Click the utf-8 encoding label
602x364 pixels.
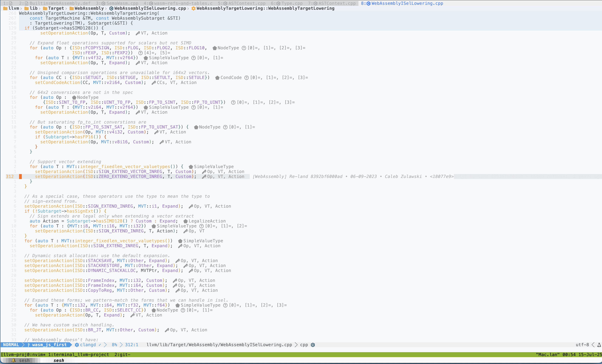point(582,345)
